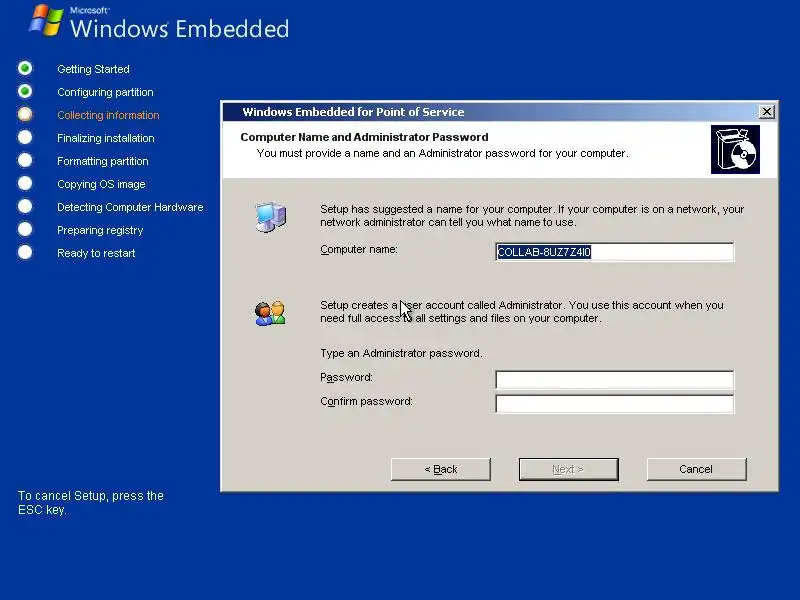The width and height of the screenshot is (800, 600).
Task: Click the Getting Started green step bullet
Action: 25,68
